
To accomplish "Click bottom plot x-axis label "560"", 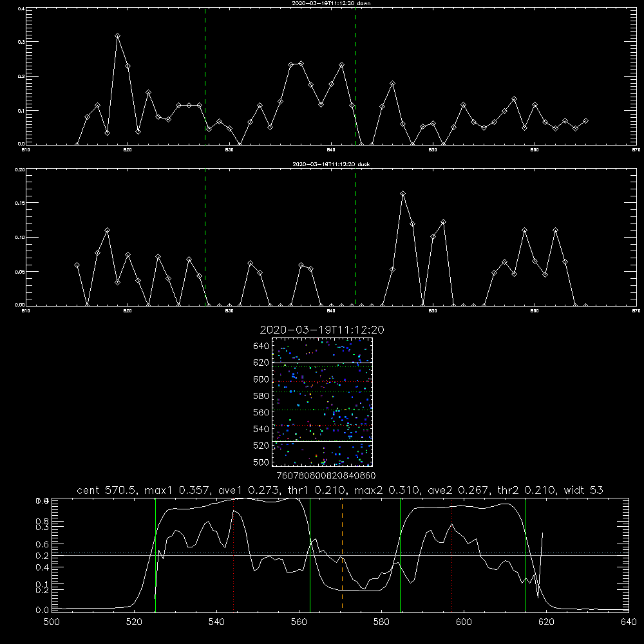I will click(x=299, y=622).
